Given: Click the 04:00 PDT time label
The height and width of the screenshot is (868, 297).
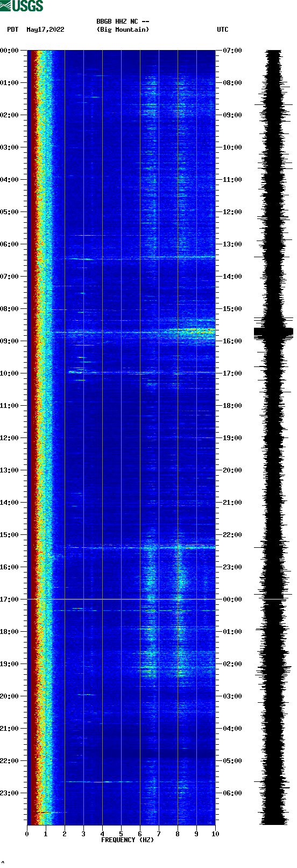Looking at the screenshot, I should tap(10, 180).
